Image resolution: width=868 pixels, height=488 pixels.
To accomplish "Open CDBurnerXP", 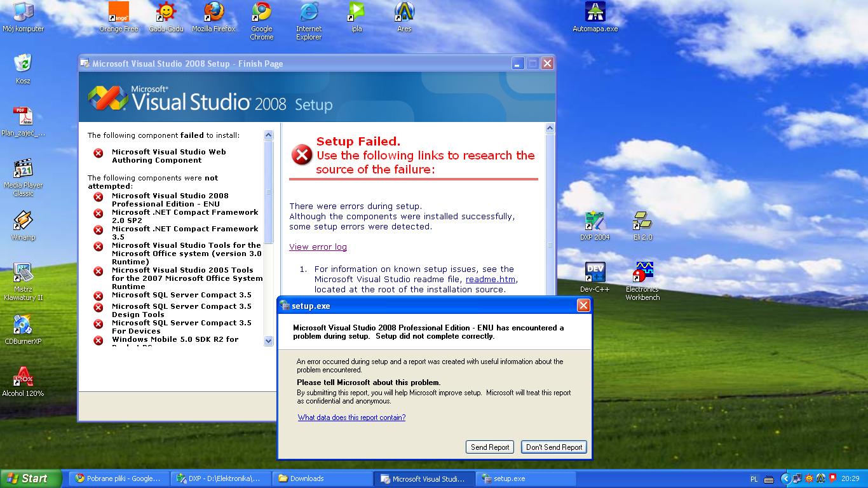I will (x=23, y=324).
